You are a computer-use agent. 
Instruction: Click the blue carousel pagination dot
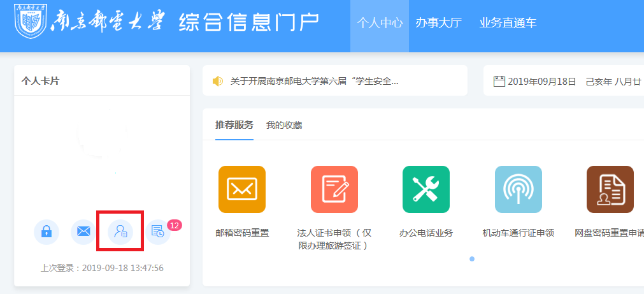pyautogui.click(x=472, y=259)
